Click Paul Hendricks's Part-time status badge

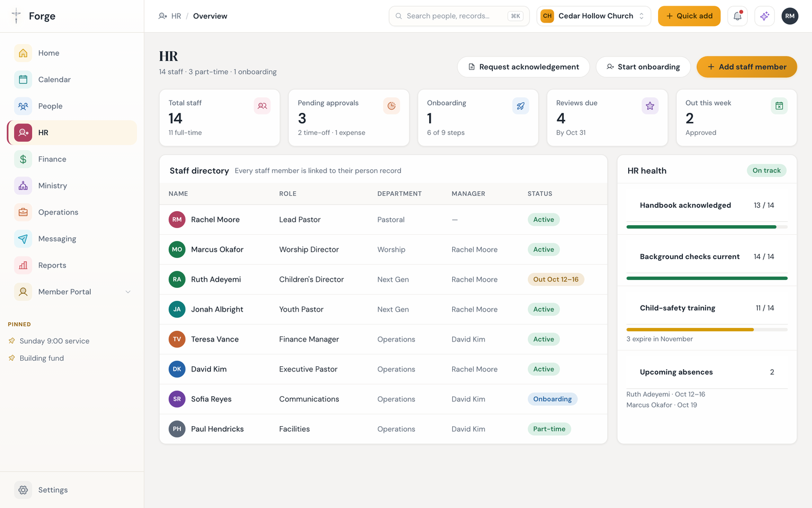click(549, 429)
